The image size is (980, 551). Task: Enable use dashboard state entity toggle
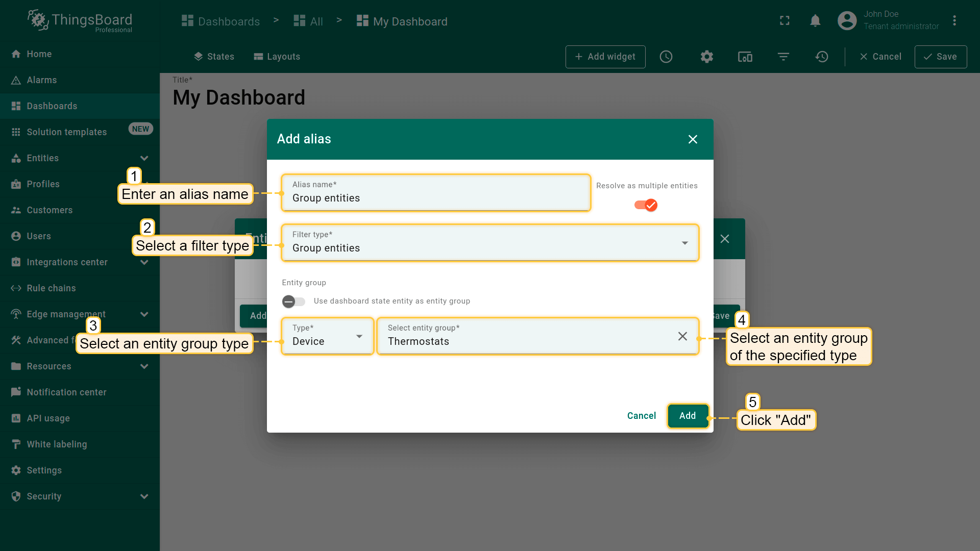pos(293,302)
